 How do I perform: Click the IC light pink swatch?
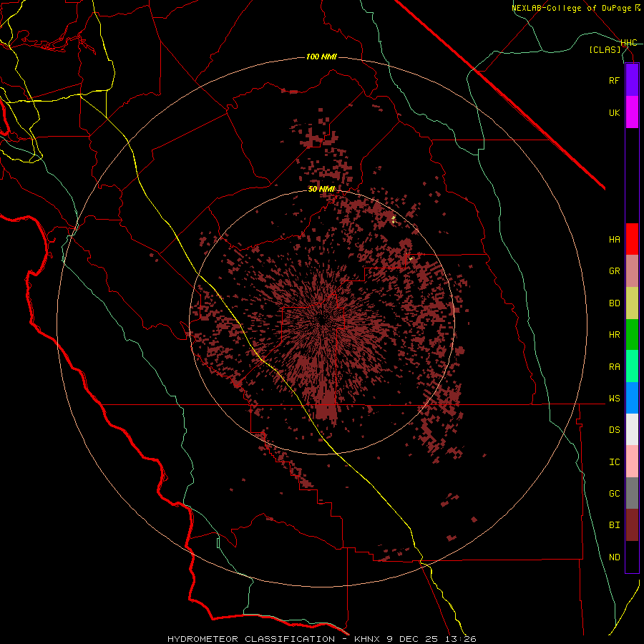tap(632, 462)
